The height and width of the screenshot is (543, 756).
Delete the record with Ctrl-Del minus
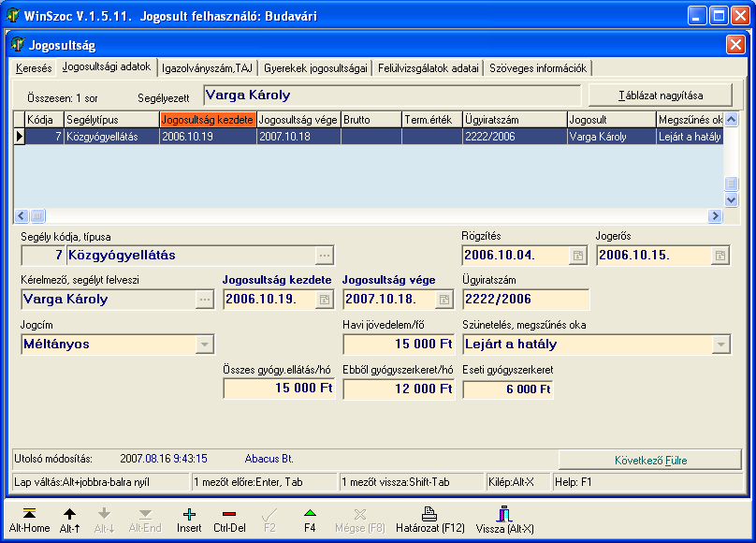pyautogui.click(x=229, y=515)
